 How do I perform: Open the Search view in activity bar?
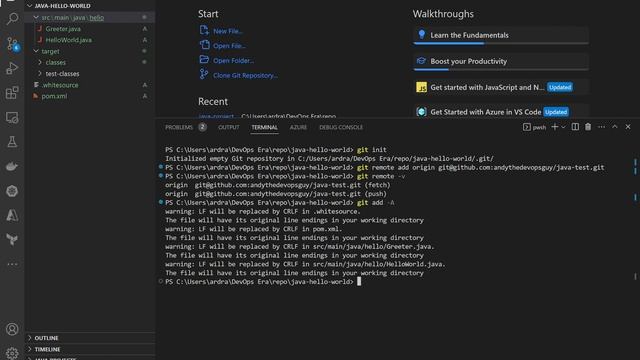pyautogui.click(x=12, y=18)
